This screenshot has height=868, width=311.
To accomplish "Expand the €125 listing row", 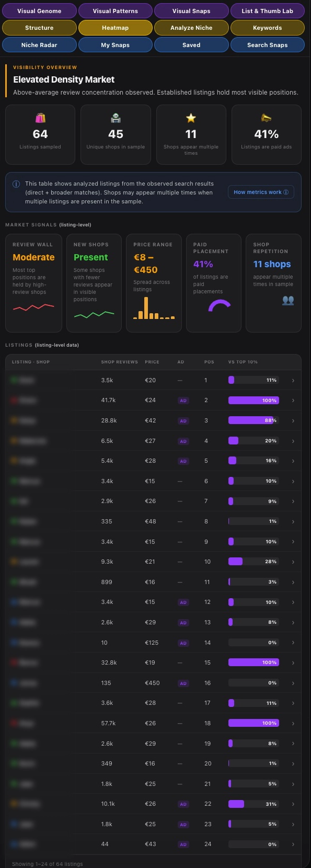I will pos(293,643).
